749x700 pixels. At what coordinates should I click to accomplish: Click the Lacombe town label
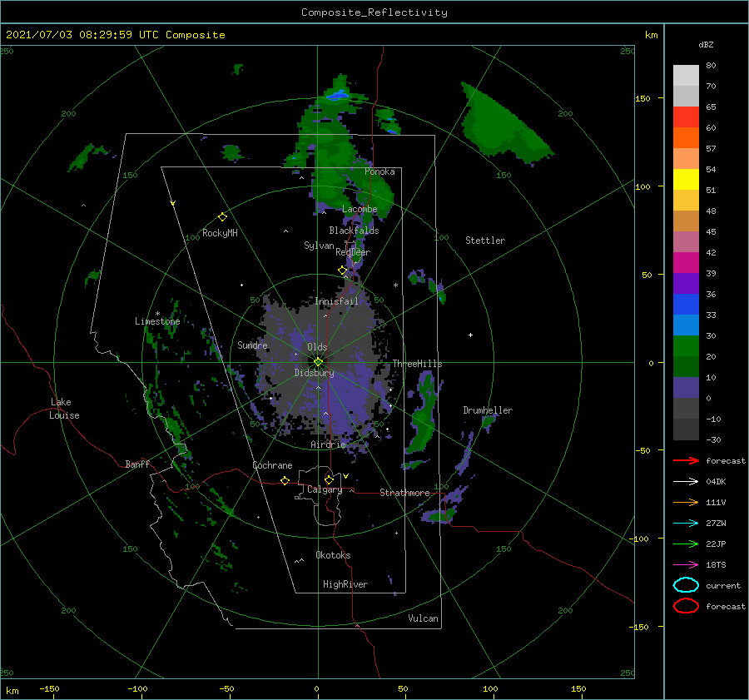[x=360, y=209]
